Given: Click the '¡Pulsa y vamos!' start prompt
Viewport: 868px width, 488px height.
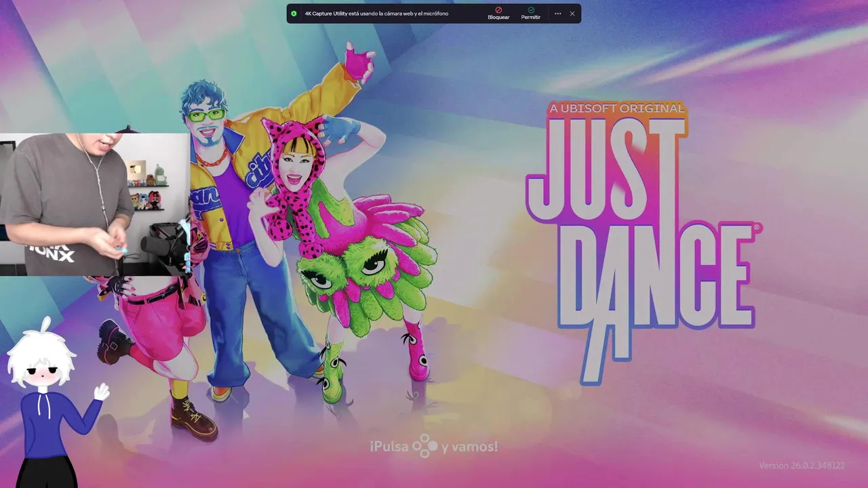Looking at the screenshot, I should pos(434,447).
